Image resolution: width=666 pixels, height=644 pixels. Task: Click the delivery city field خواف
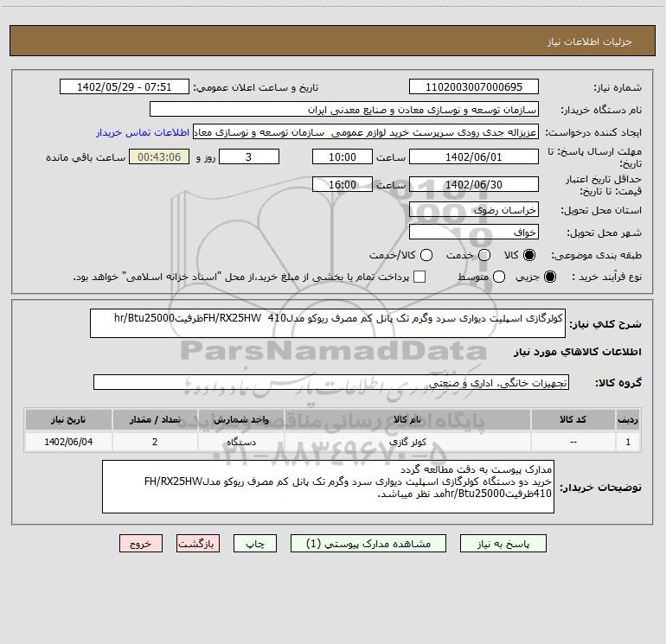(x=474, y=233)
